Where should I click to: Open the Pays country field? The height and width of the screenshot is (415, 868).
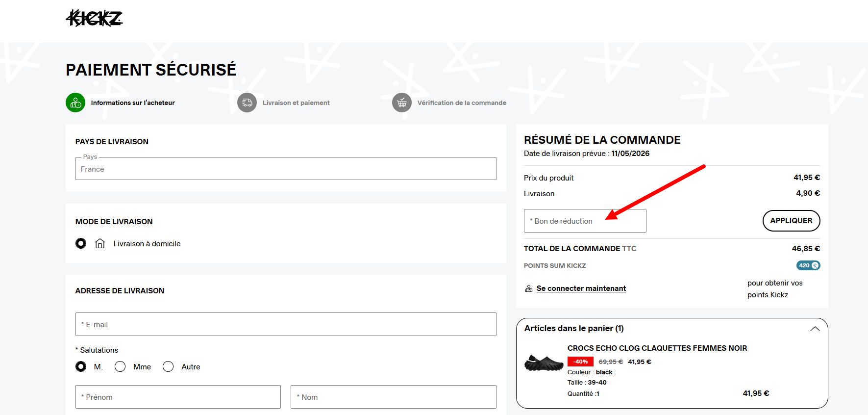[286, 169]
